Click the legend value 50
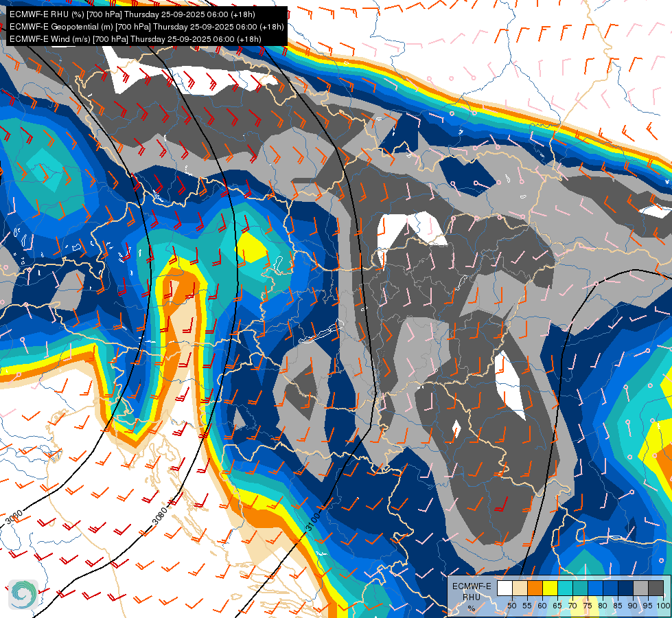This screenshot has width=672, height=618. coord(512,606)
